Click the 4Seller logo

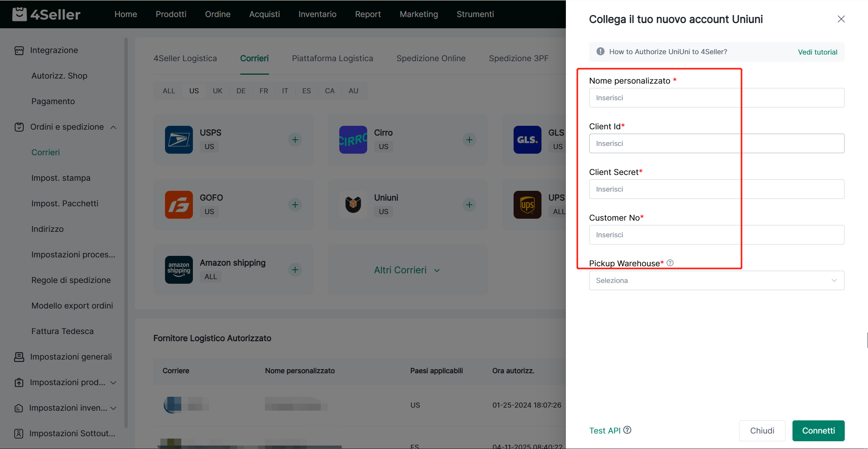pyautogui.click(x=46, y=14)
